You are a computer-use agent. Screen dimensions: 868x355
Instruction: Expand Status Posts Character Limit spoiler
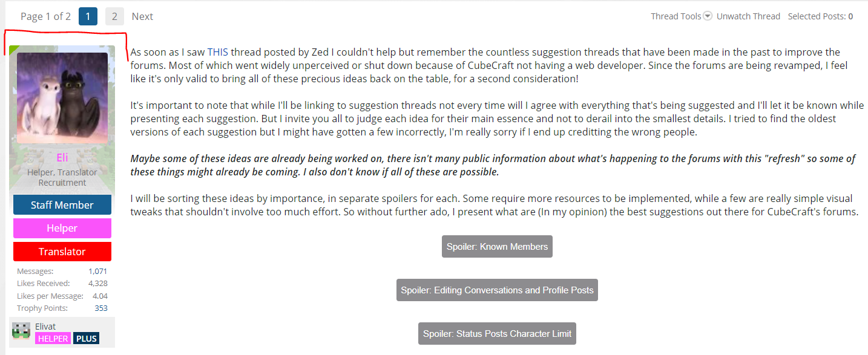497,333
